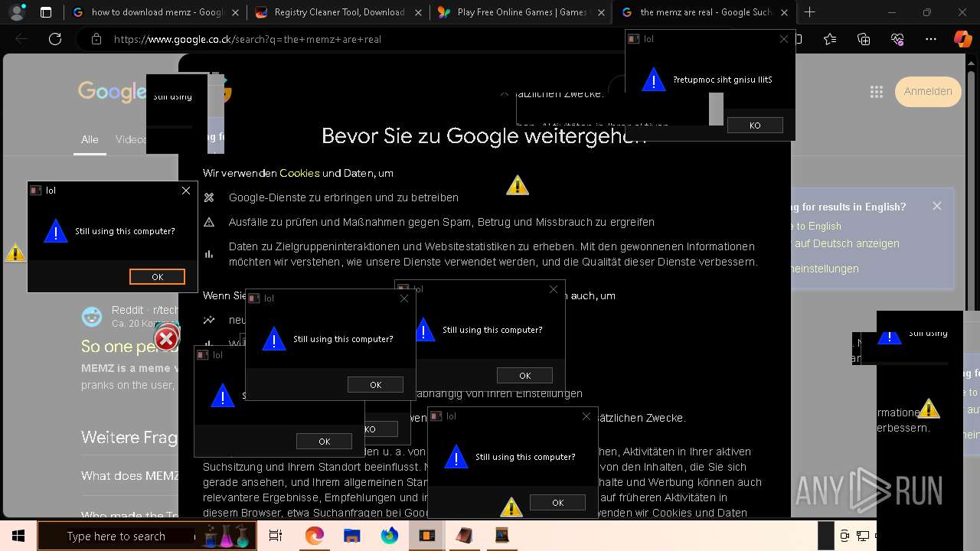Expand 'What does MEMZ' question
980x551 pixels.
130,476
